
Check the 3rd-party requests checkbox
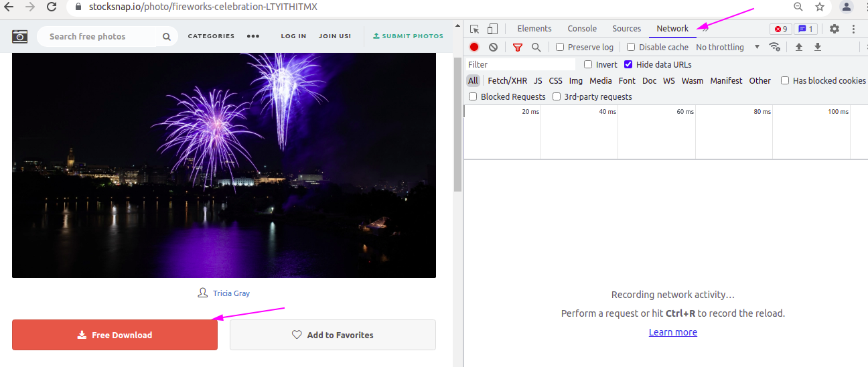coord(556,96)
